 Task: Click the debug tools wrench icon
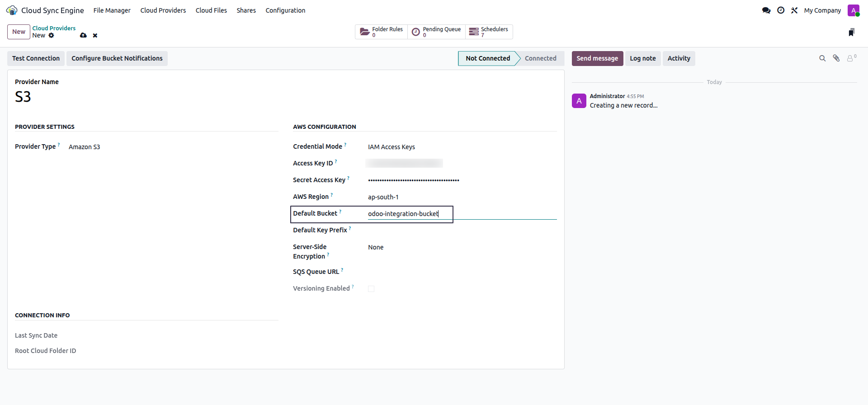click(x=794, y=10)
